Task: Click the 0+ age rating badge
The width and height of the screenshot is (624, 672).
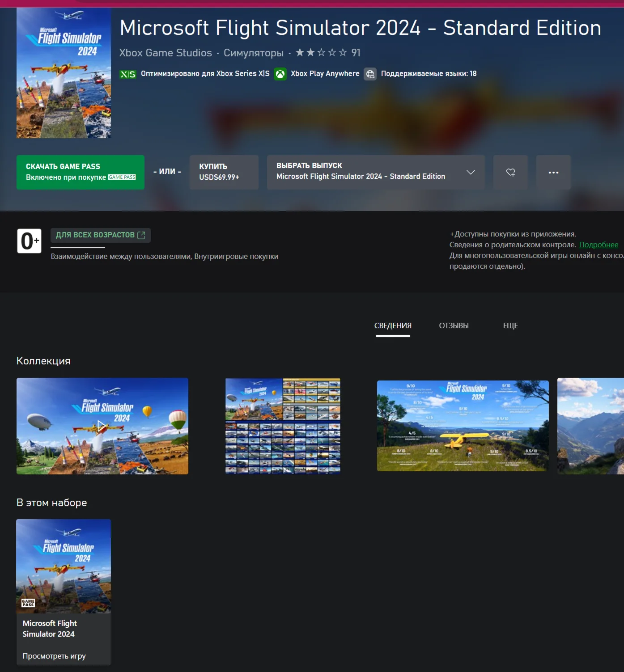Action: (30, 241)
